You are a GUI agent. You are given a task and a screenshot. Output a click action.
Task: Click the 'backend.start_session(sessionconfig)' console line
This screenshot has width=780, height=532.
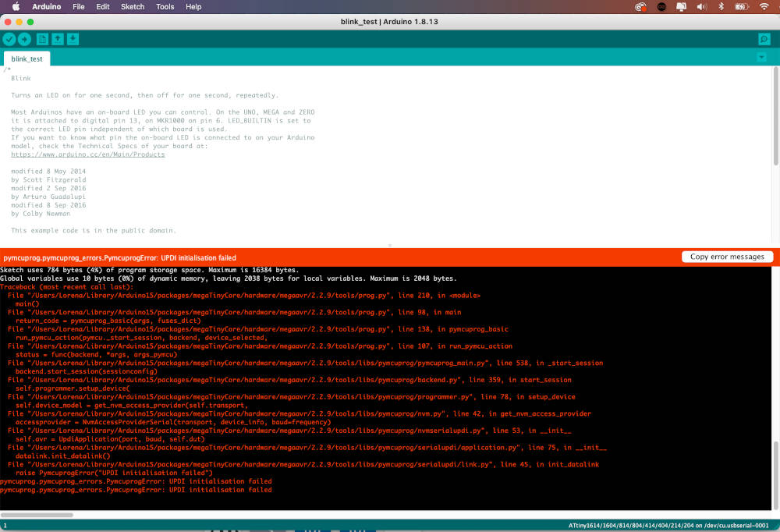tap(86, 371)
